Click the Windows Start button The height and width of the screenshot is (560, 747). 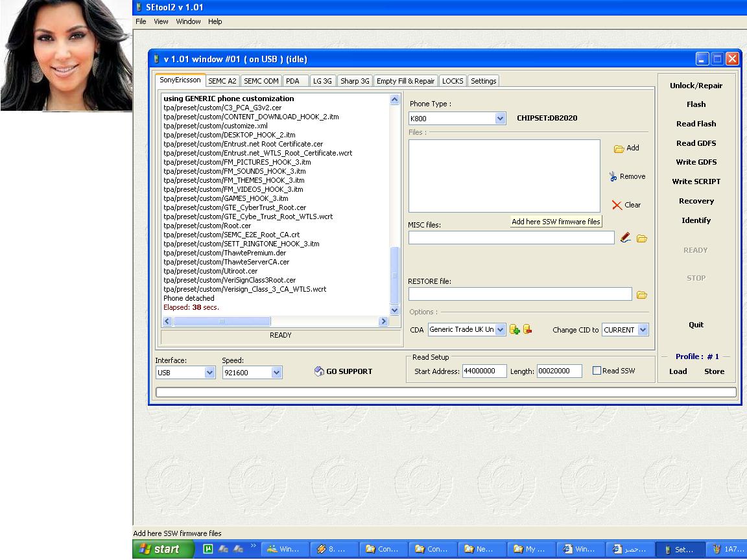pos(163,549)
